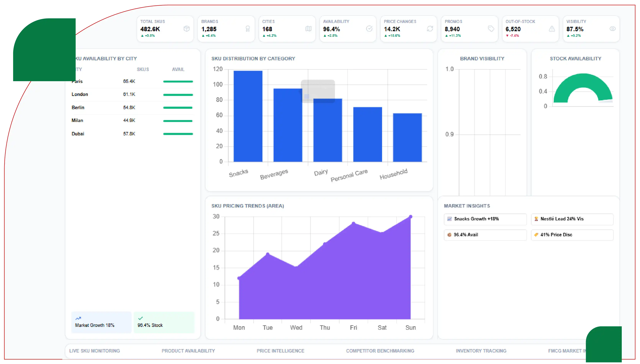Click the checkmark icon above 96.4% Stock
The image size is (640, 364).
140,318
